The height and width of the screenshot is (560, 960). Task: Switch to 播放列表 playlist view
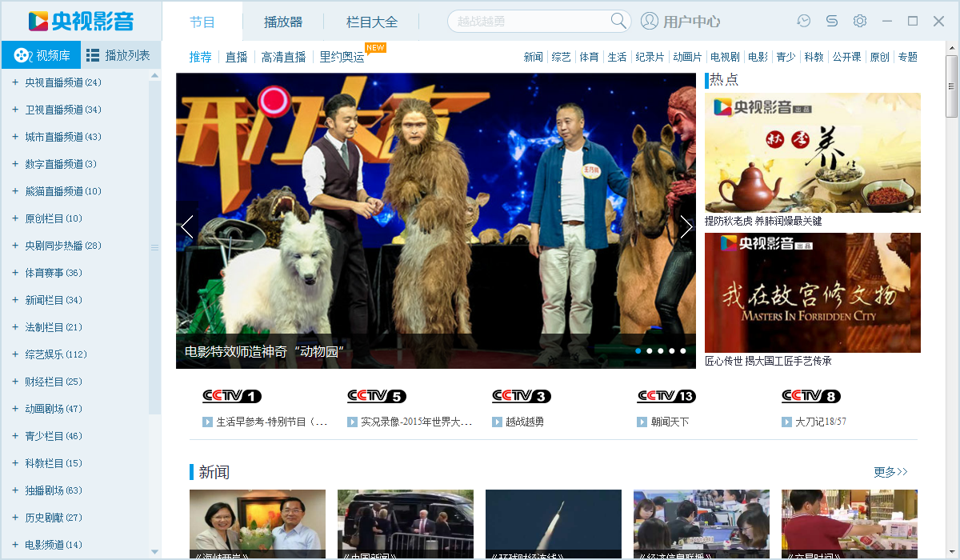[x=118, y=55]
